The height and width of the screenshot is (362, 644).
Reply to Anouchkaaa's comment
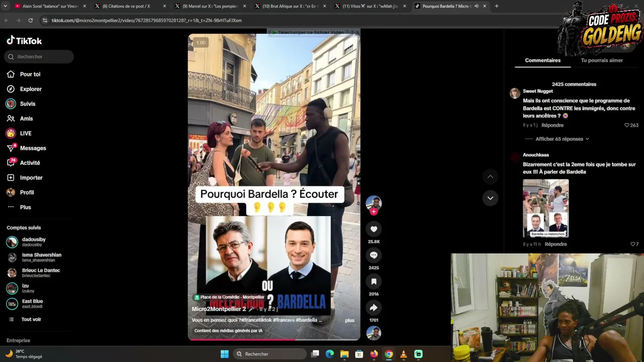point(555,244)
